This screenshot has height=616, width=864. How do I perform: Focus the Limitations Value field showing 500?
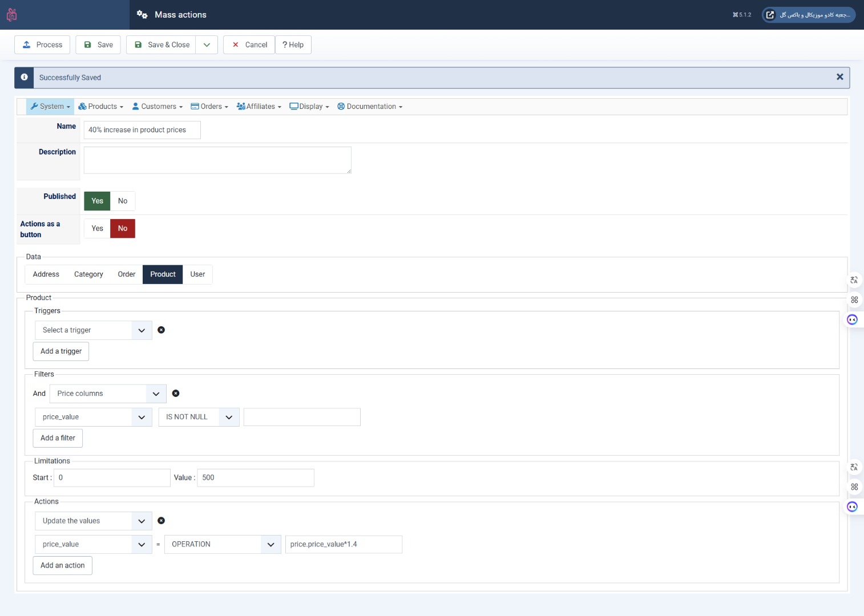tap(256, 478)
